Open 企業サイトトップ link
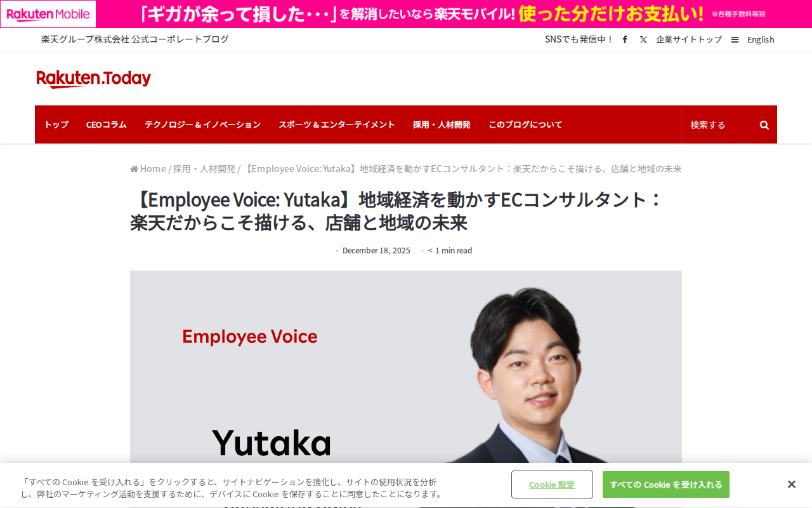The image size is (812, 508). pos(689,39)
